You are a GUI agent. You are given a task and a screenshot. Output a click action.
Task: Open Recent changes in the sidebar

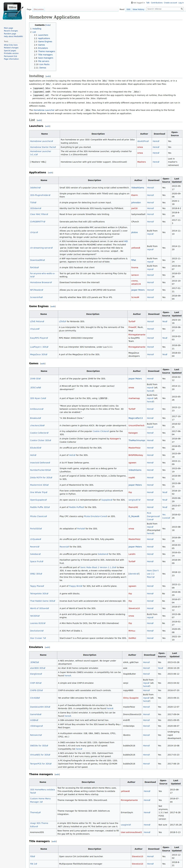(11, 31)
